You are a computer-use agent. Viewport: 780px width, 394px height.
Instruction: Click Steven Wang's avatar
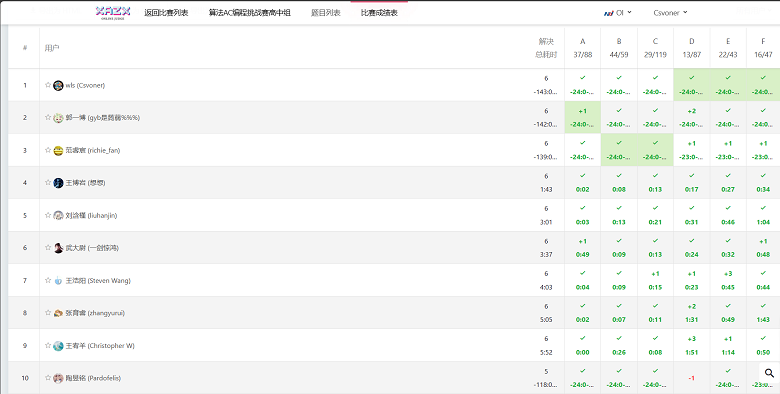click(58, 281)
